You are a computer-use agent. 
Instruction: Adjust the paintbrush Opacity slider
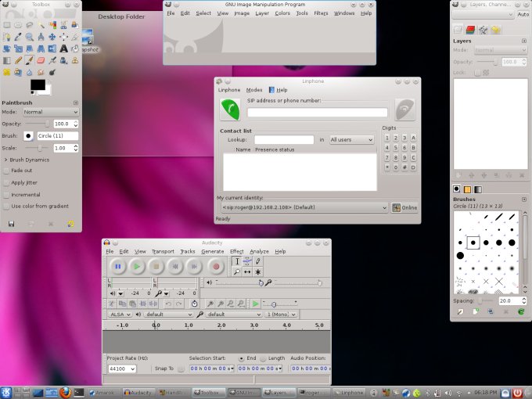point(38,124)
